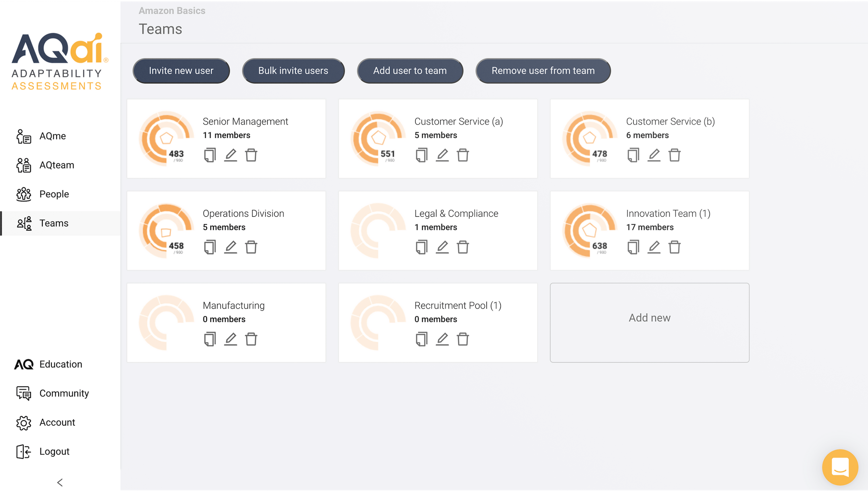Edit the Innovation Team (1) with pencil icon

click(x=654, y=247)
